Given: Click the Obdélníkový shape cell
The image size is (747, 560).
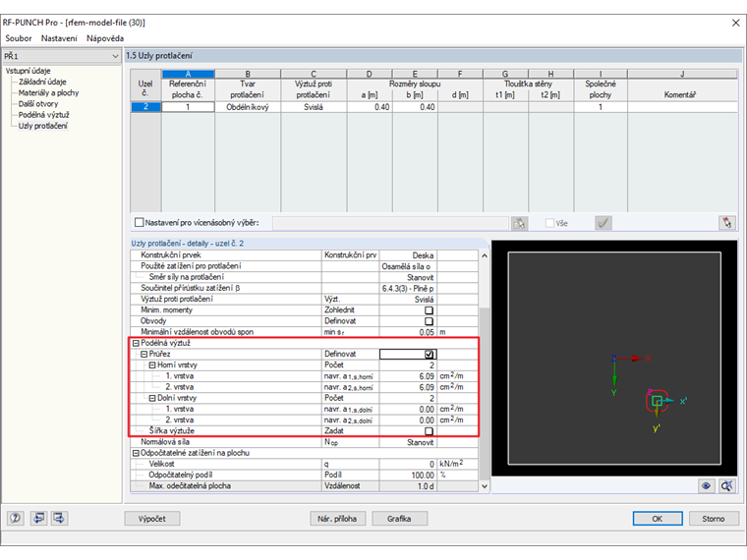Looking at the screenshot, I should click(248, 107).
